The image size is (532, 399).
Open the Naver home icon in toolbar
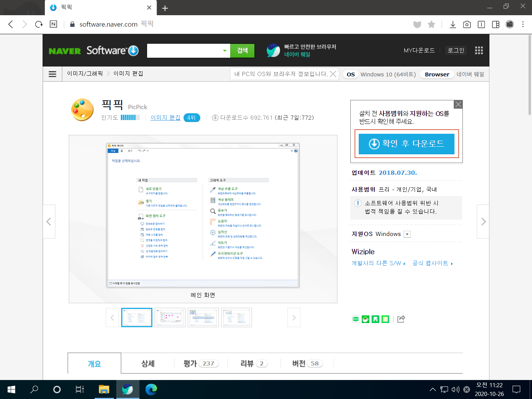coord(54,24)
